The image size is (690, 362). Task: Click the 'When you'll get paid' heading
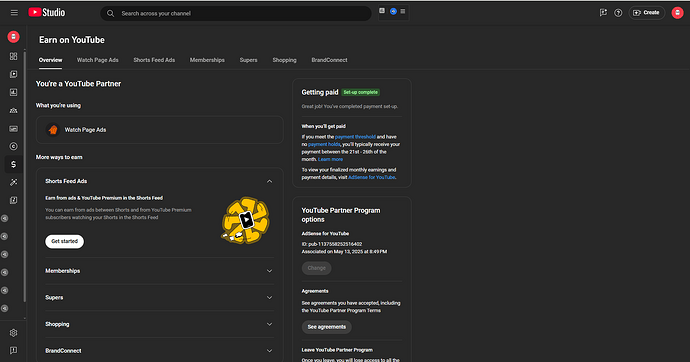pos(323,126)
